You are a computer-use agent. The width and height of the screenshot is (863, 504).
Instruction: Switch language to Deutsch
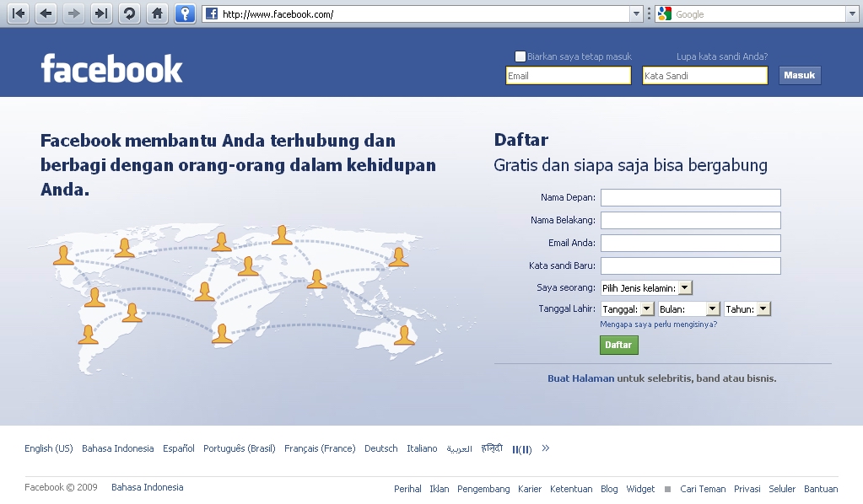click(380, 448)
